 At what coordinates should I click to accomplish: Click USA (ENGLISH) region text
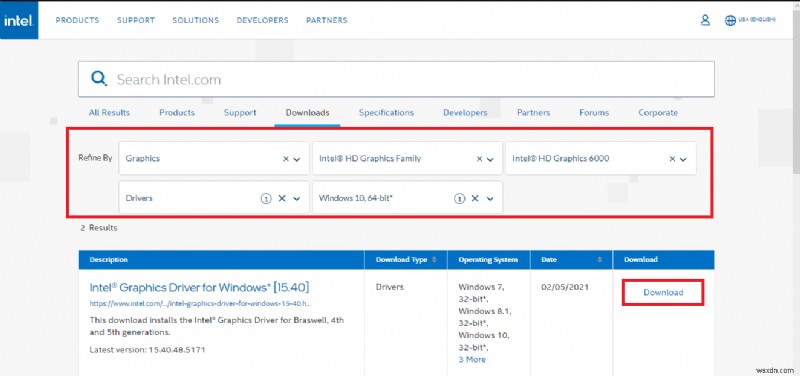tap(757, 19)
